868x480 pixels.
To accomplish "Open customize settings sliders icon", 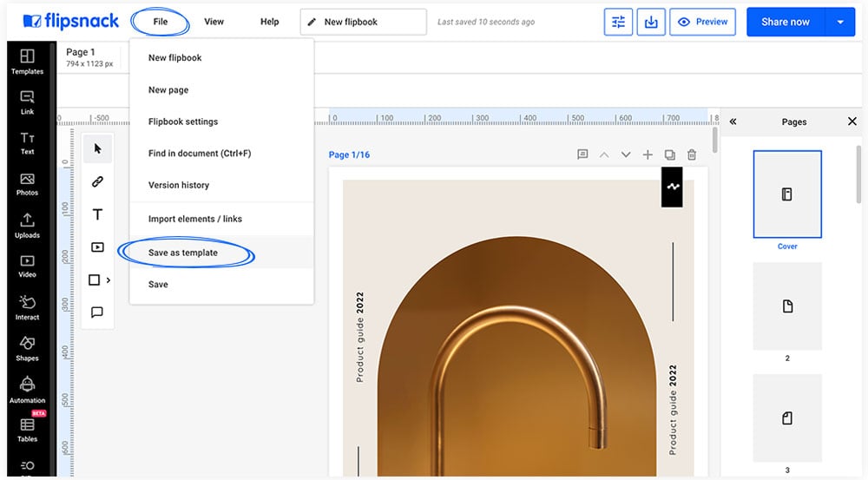I will click(618, 23).
